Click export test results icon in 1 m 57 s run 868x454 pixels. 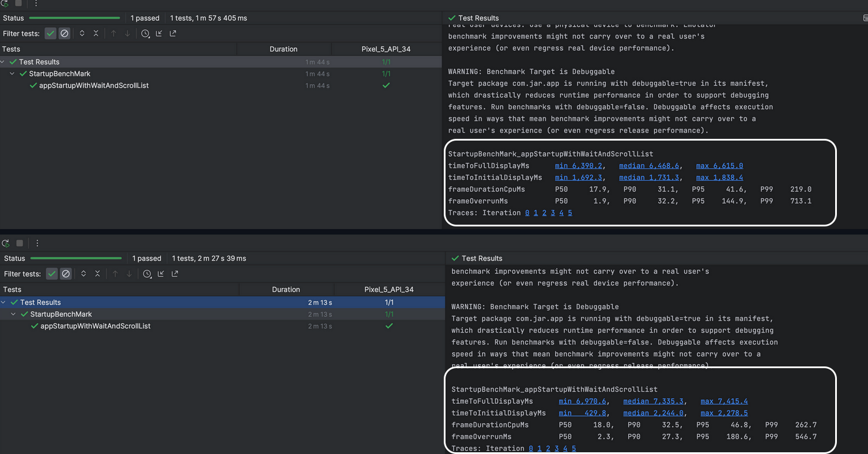click(173, 33)
